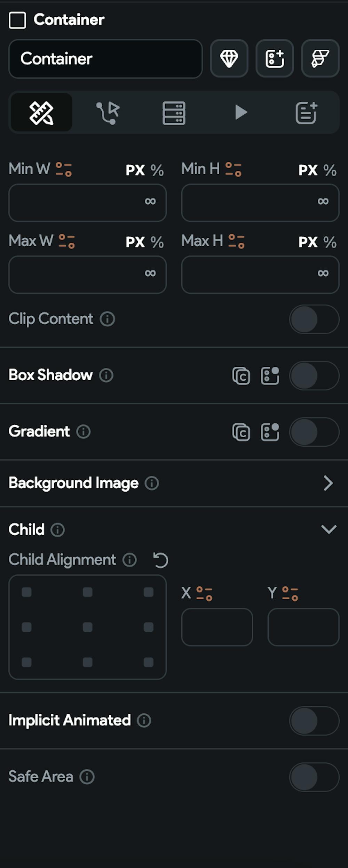Reset the Child Alignment setting
Image resolution: width=348 pixels, height=868 pixels.
pos(161,560)
